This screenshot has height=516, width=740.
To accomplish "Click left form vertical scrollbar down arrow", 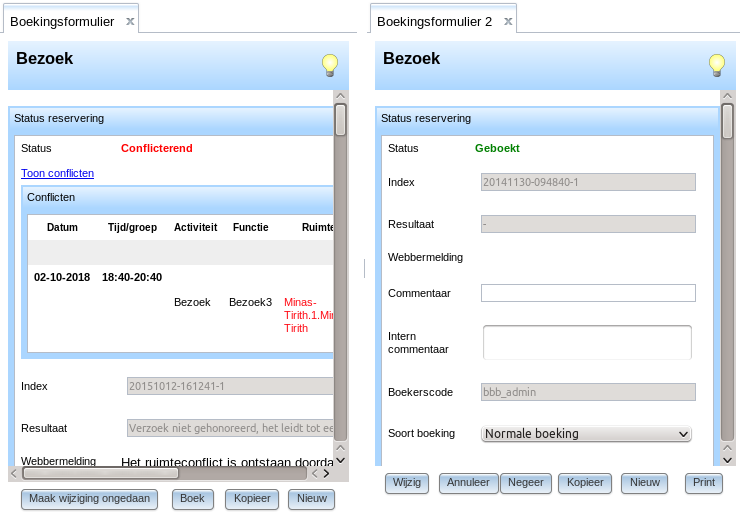I will coord(341,460).
